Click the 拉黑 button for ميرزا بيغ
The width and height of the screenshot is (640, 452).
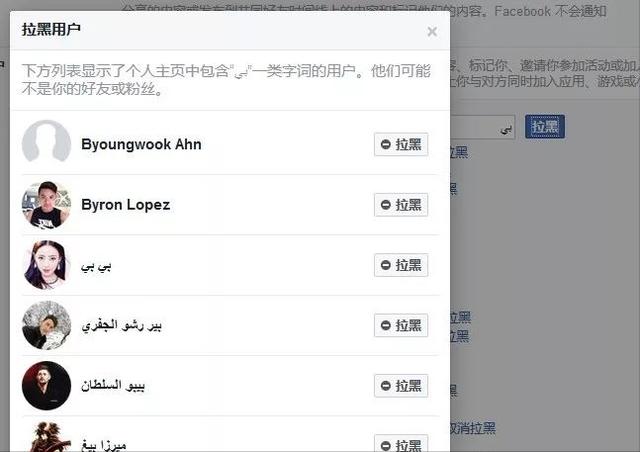click(x=401, y=443)
